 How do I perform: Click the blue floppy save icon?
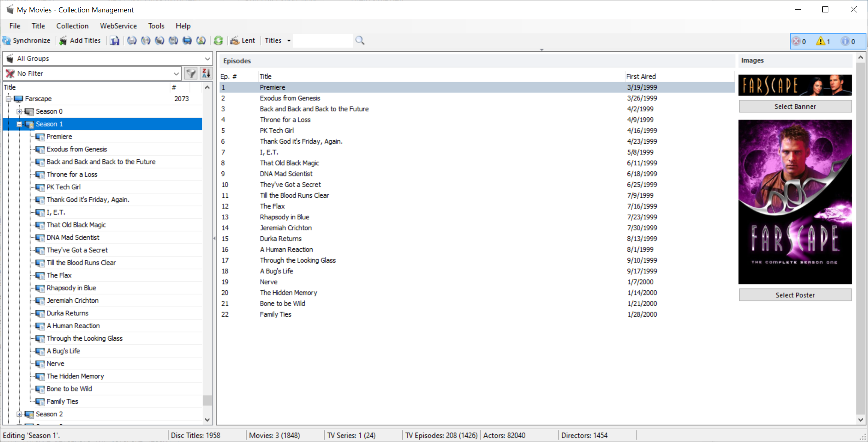[x=115, y=40]
